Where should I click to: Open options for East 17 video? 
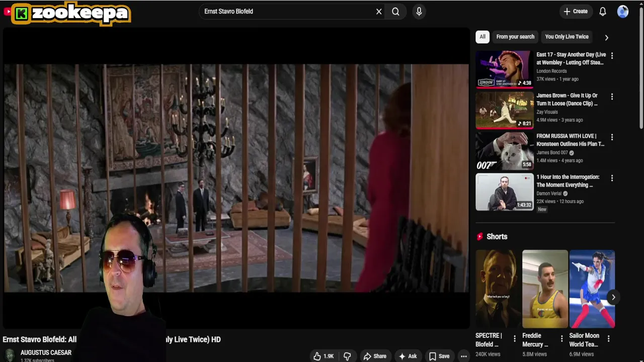612,55
